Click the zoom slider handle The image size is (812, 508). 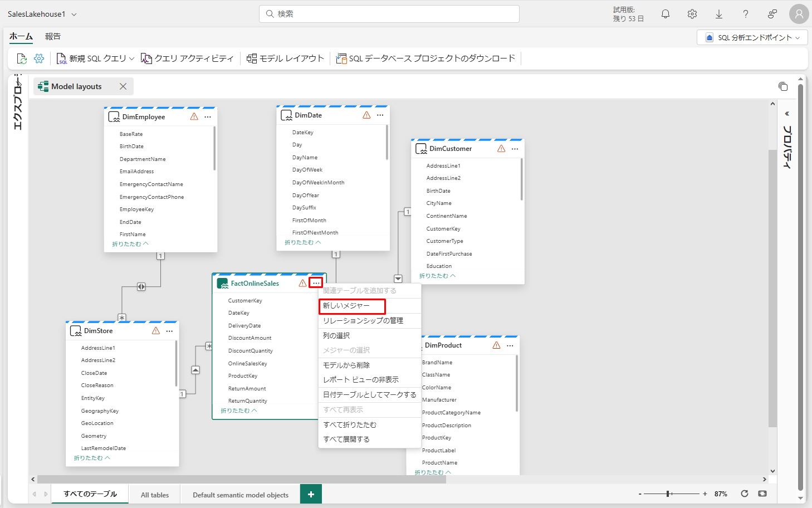point(668,494)
